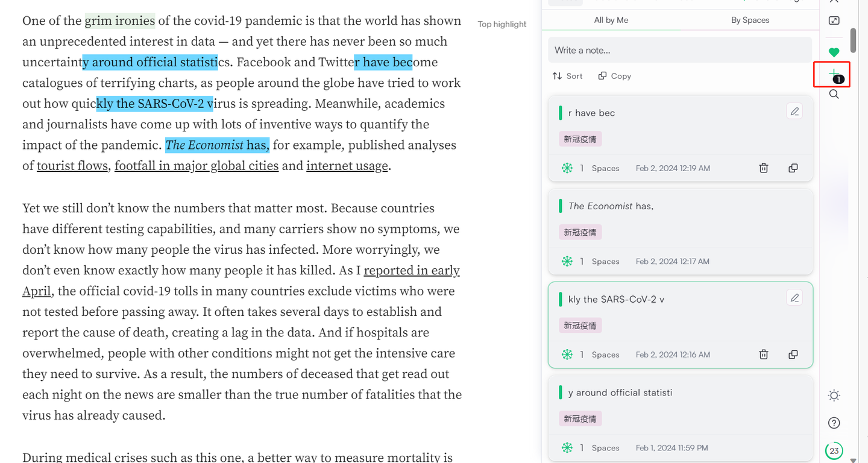This screenshot has width=868, height=463.
Task: Click the expand panel icon in sidebar
Action: tap(834, 20)
